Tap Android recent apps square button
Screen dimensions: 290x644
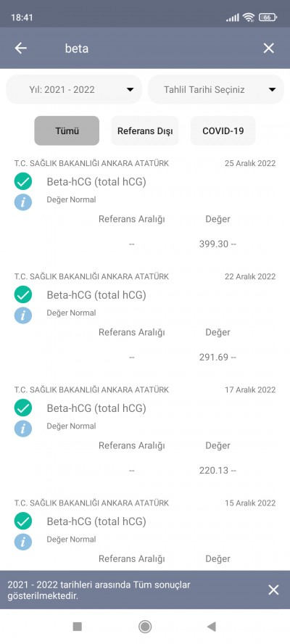pyautogui.click(x=78, y=627)
